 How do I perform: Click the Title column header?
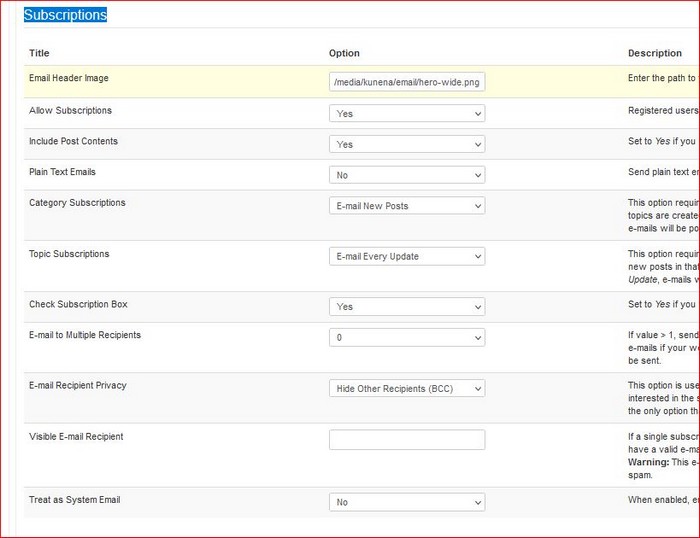click(39, 53)
